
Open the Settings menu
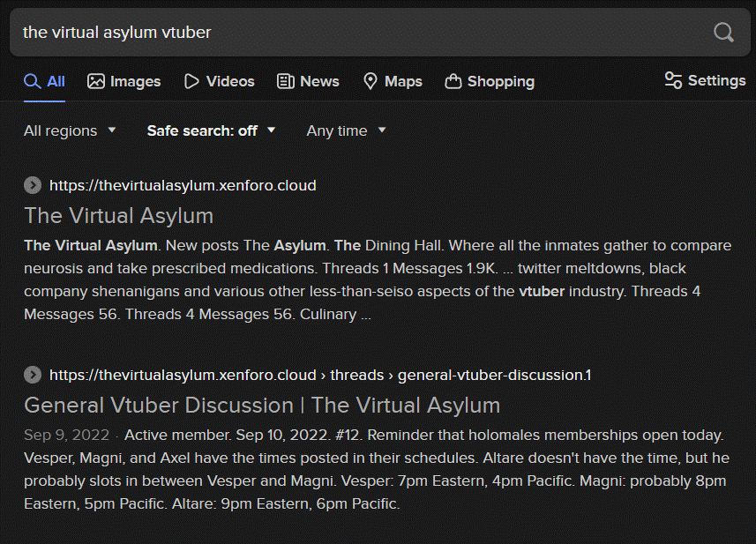click(x=706, y=80)
